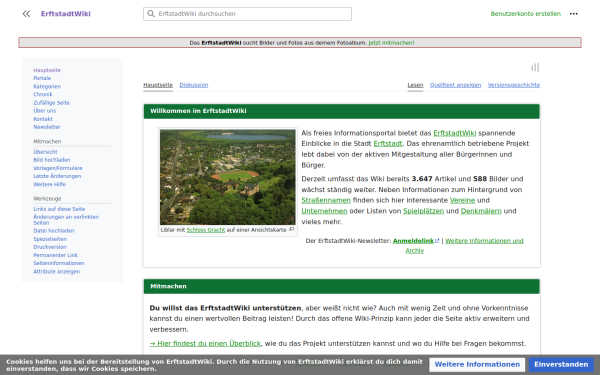Open Kategorien sidebar link

pos(47,86)
